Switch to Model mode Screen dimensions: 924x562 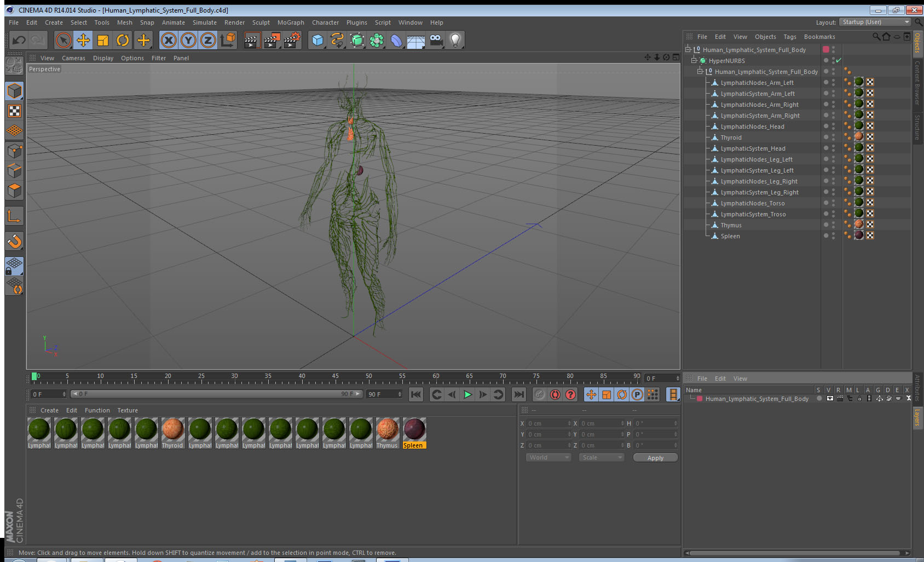(x=14, y=91)
